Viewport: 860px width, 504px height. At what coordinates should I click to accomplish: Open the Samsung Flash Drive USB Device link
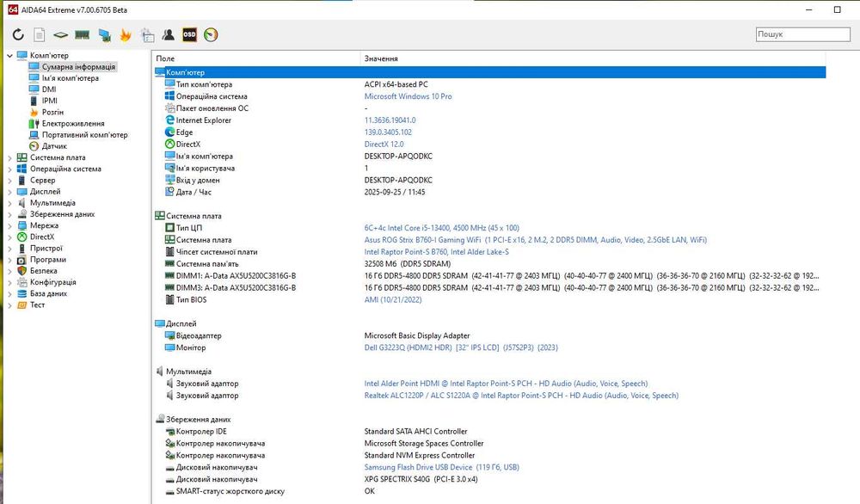click(441, 468)
